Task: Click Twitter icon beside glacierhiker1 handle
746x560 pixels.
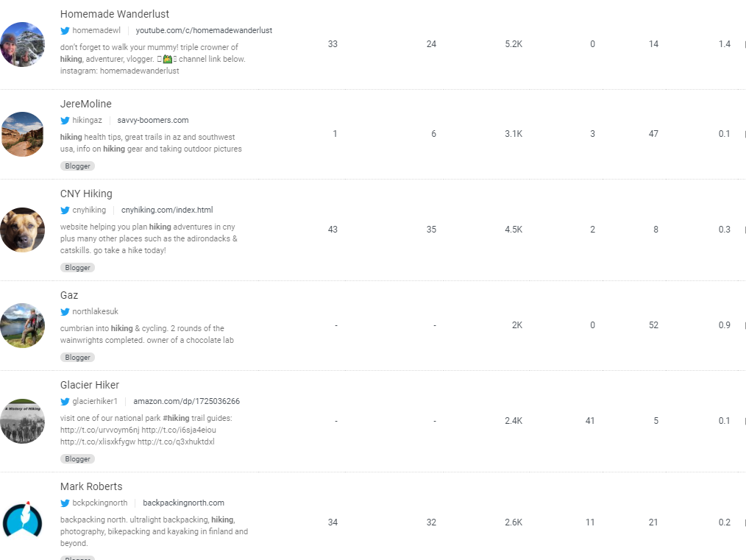Action: 65,402
